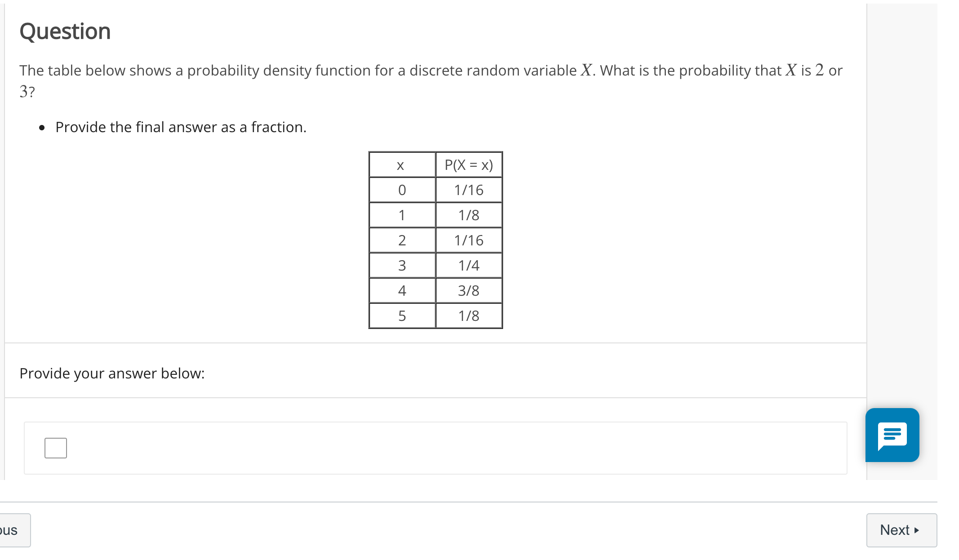Click the 1/4 probability cell for x=3
The height and width of the screenshot is (560, 959).
click(468, 265)
